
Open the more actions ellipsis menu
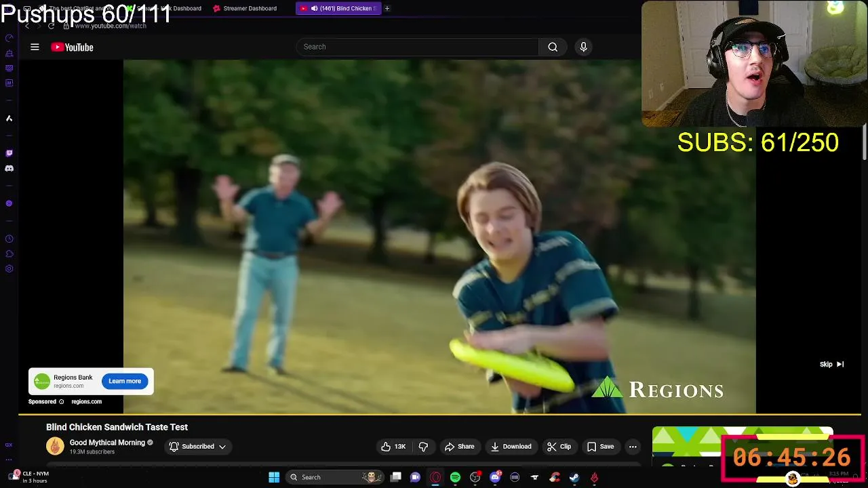[633, 447]
